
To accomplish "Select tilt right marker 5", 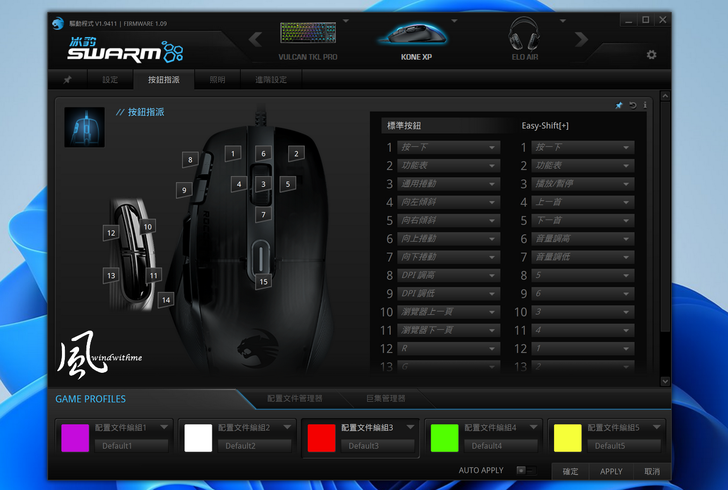I will [288, 184].
